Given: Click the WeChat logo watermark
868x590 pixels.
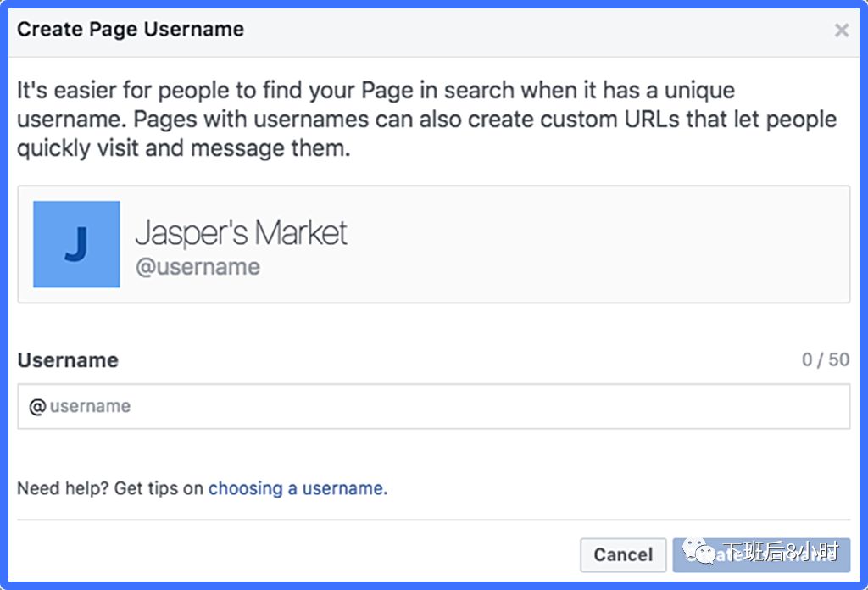Looking at the screenshot, I should (x=698, y=549).
